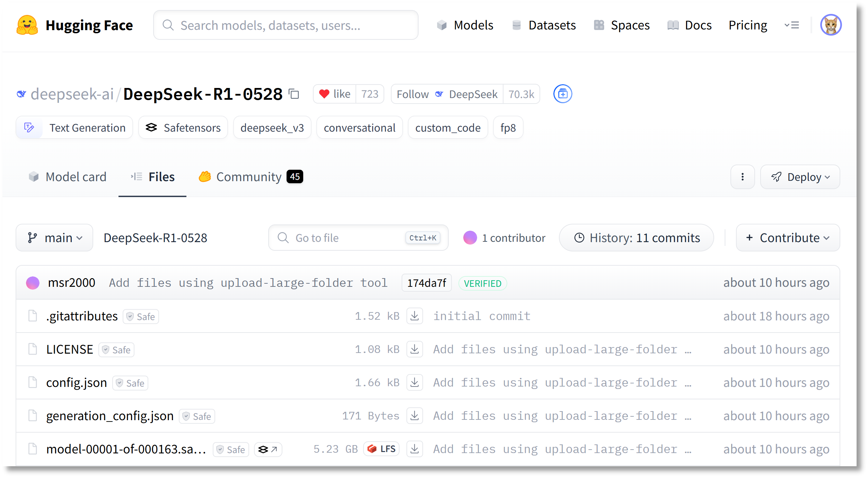Go to Datasets page
The width and height of the screenshot is (868, 478).
pyautogui.click(x=544, y=25)
